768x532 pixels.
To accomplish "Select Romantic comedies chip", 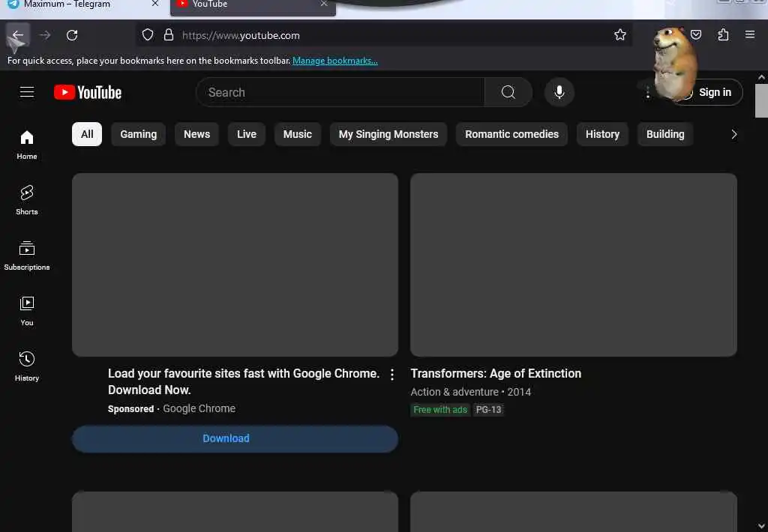I will point(511,134).
